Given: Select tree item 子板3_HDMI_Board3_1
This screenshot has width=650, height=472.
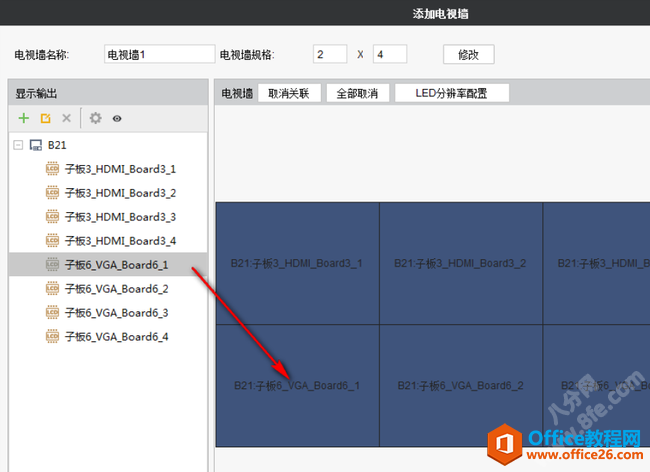Looking at the screenshot, I should (108, 169).
